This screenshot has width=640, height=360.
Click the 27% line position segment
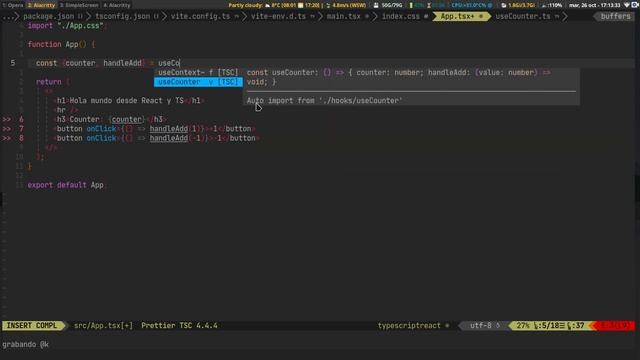click(x=550, y=325)
